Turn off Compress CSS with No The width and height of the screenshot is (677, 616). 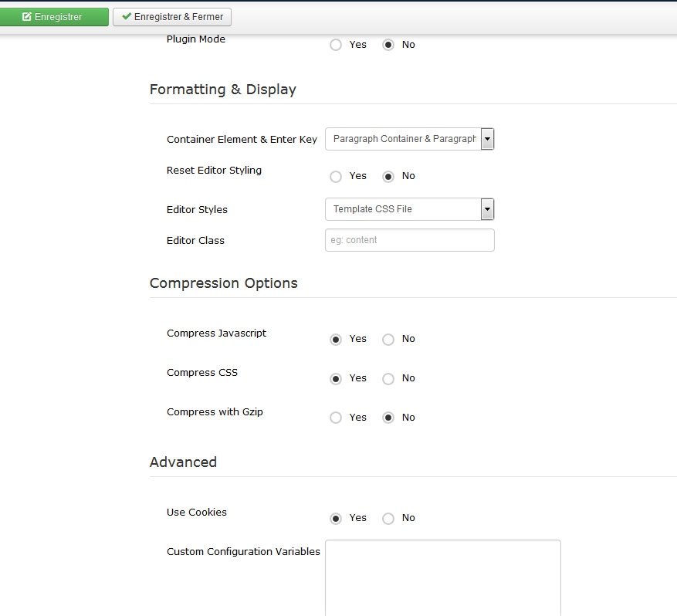tap(388, 378)
